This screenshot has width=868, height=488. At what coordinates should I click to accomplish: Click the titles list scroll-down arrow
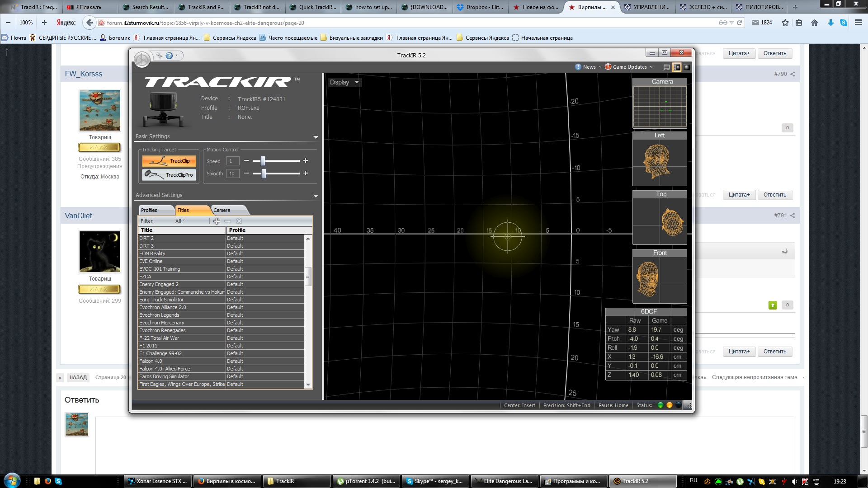click(x=308, y=385)
